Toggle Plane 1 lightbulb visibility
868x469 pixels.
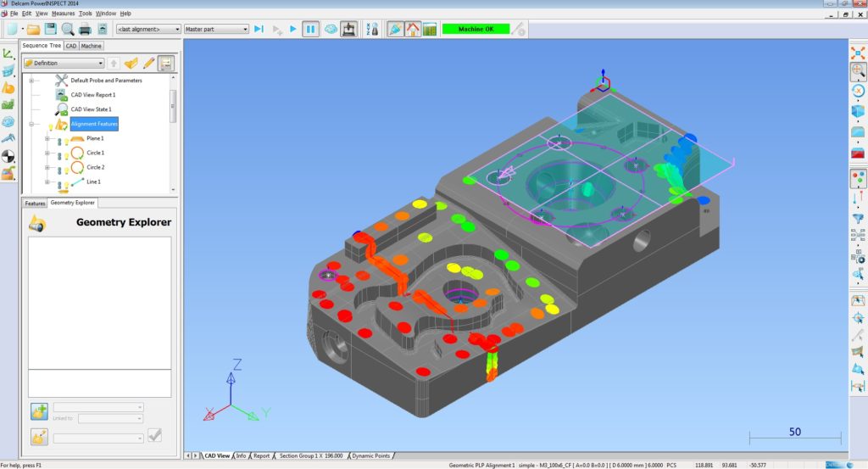click(66, 142)
